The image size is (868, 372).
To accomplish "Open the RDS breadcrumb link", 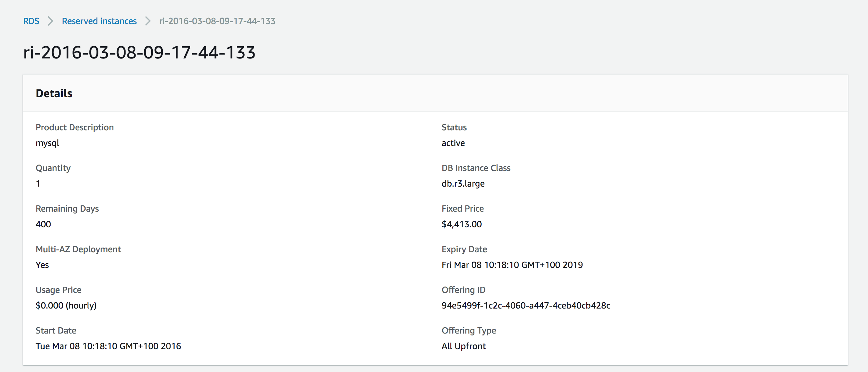I will tap(31, 21).
